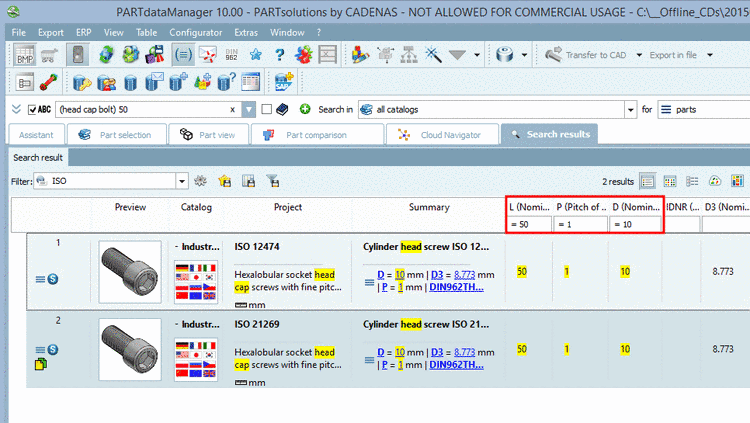
Task: Click the save favorites star-disk icon
Action: tap(224, 181)
